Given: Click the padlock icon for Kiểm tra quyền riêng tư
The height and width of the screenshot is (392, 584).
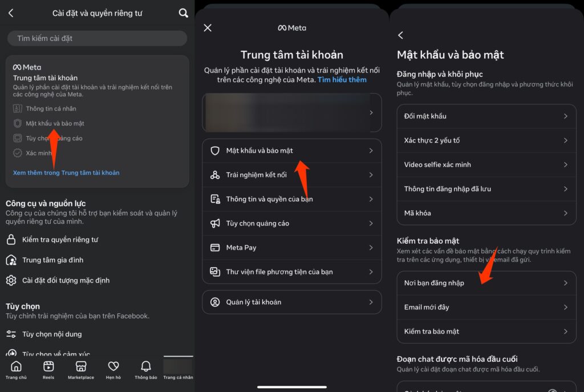Looking at the screenshot, I should 11,239.
